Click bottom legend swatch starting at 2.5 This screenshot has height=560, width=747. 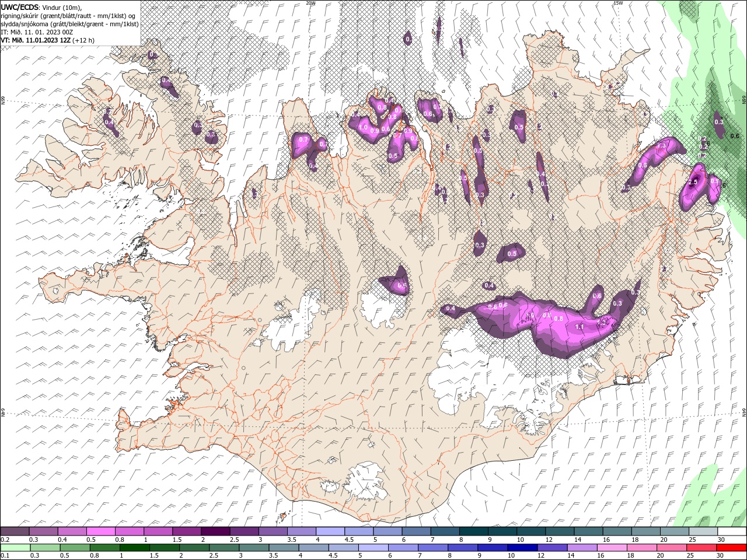click(x=224, y=548)
